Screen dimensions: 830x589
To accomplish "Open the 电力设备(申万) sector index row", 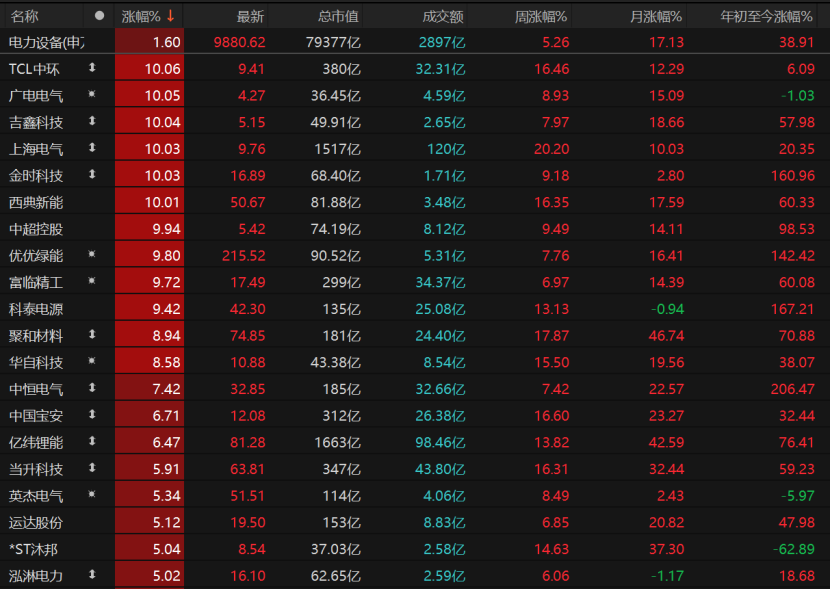I will pyautogui.click(x=415, y=42).
